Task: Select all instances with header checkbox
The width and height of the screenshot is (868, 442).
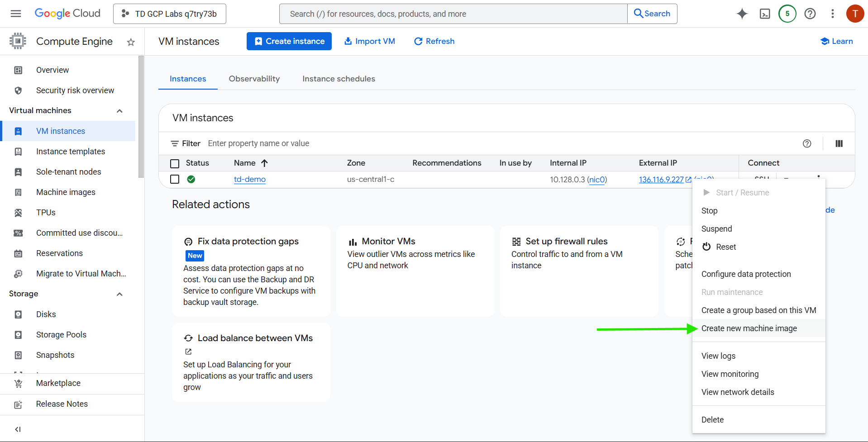Action: pyautogui.click(x=175, y=163)
